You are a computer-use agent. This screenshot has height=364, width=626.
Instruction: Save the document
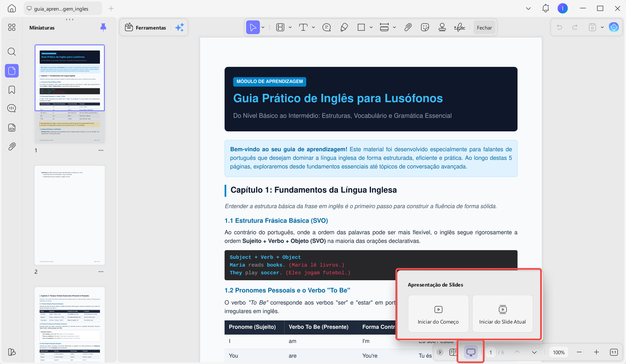(x=592, y=27)
